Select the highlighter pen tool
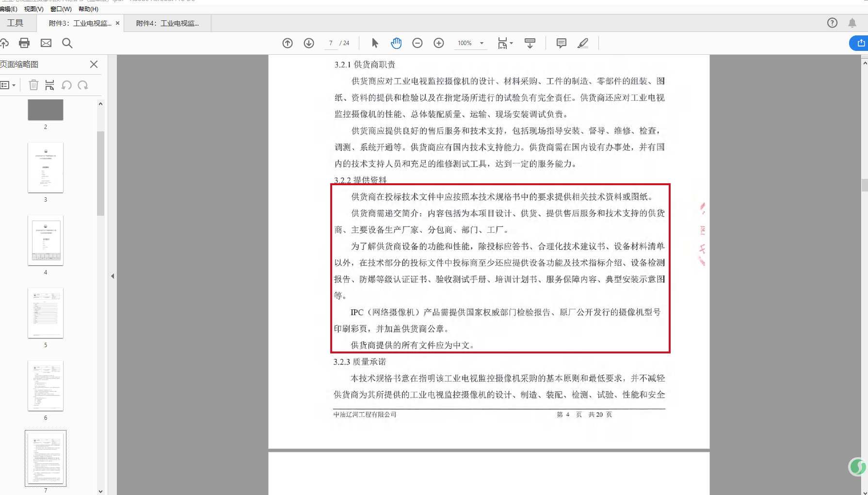The width and height of the screenshot is (868, 495). (x=583, y=43)
